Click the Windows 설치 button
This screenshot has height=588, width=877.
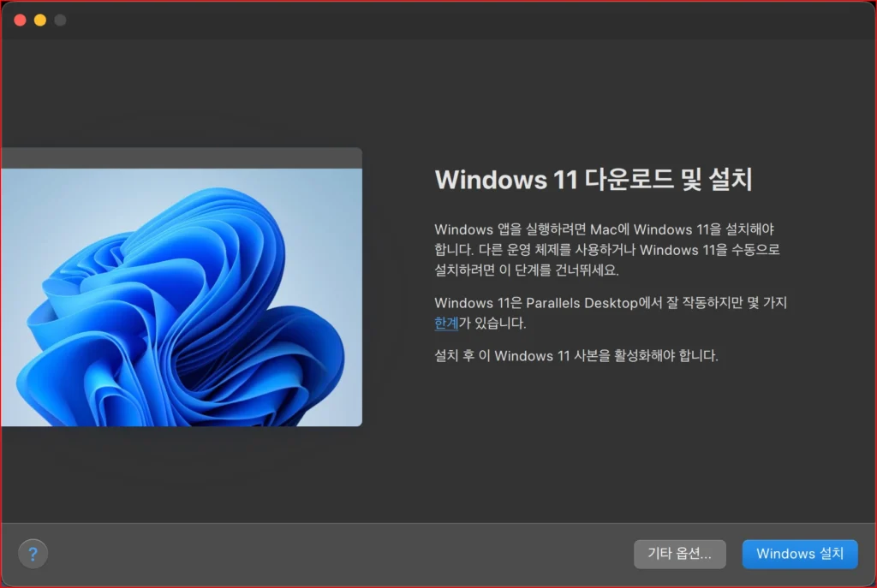(799, 554)
